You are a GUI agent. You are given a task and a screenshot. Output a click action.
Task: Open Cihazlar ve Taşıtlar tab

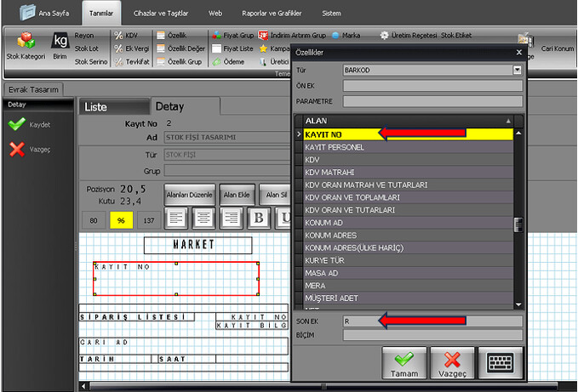[161, 14]
